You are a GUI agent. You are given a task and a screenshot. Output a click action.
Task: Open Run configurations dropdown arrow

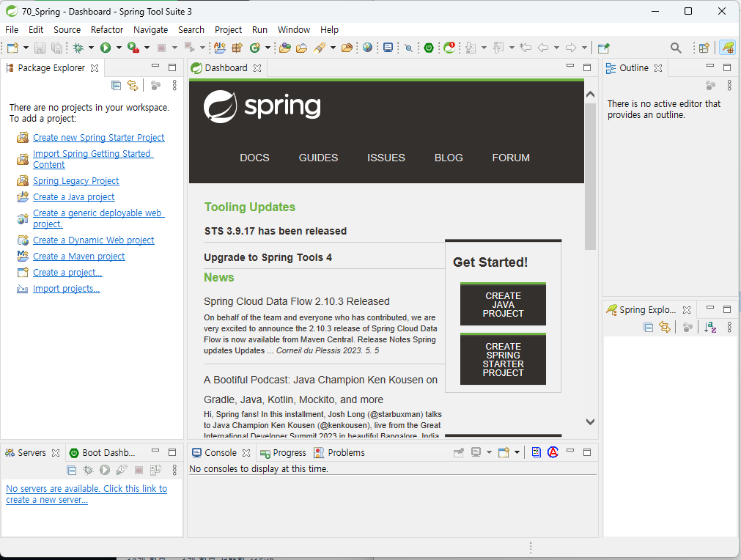[119, 48]
